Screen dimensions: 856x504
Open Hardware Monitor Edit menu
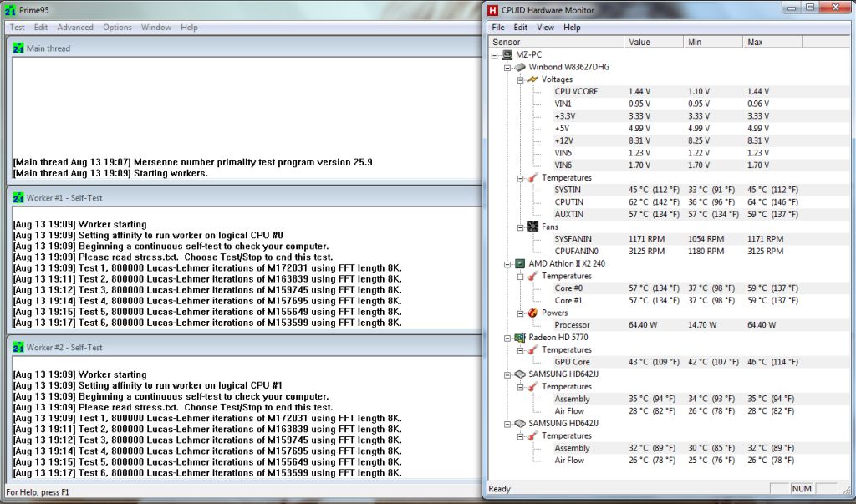point(521,28)
